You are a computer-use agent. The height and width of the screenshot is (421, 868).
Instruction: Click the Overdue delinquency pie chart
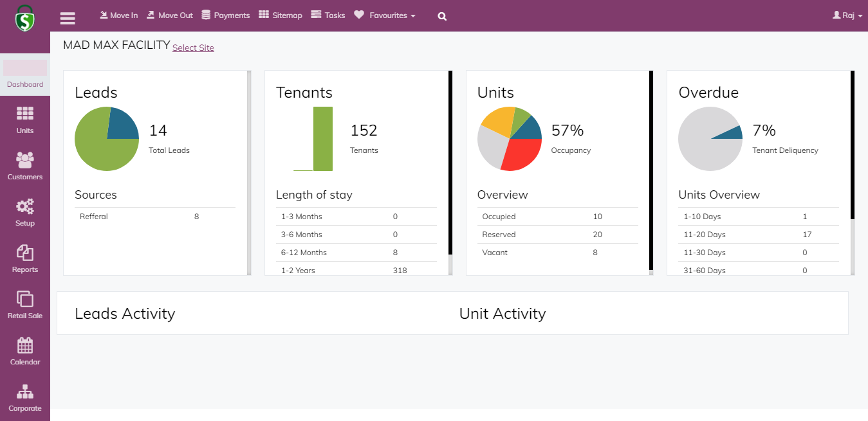click(710, 139)
